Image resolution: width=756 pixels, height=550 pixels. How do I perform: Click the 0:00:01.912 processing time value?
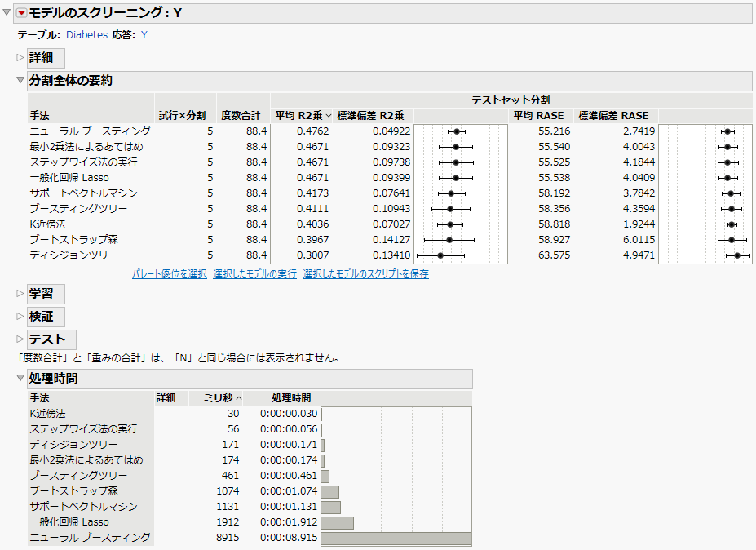pyautogui.click(x=289, y=521)
